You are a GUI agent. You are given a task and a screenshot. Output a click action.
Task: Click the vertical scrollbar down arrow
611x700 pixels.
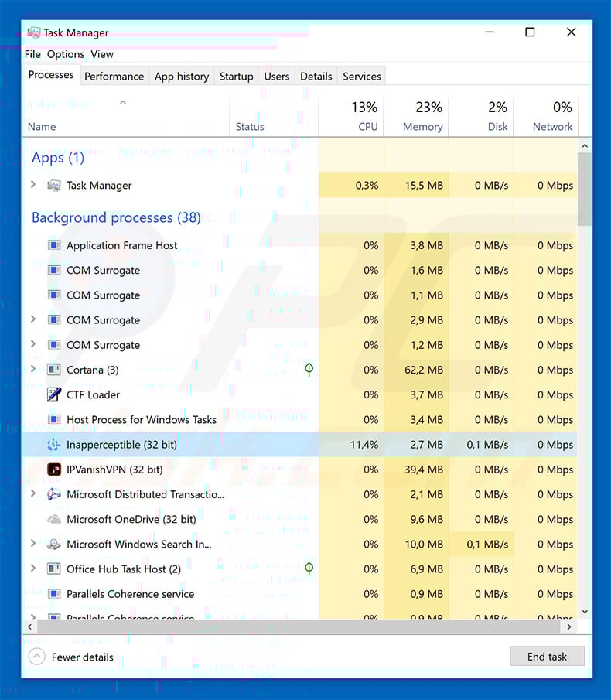pyautogui.click(x=585, y=612)
